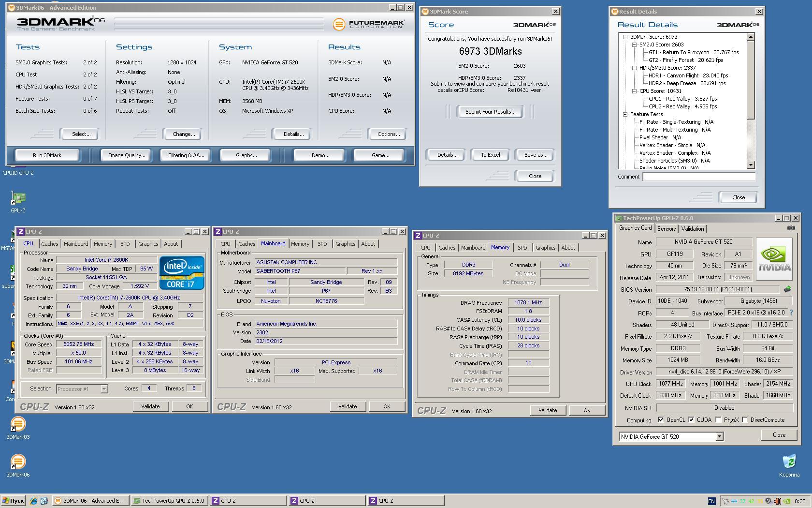Open Image Quality... in 3DMark06

click(127, 155)
